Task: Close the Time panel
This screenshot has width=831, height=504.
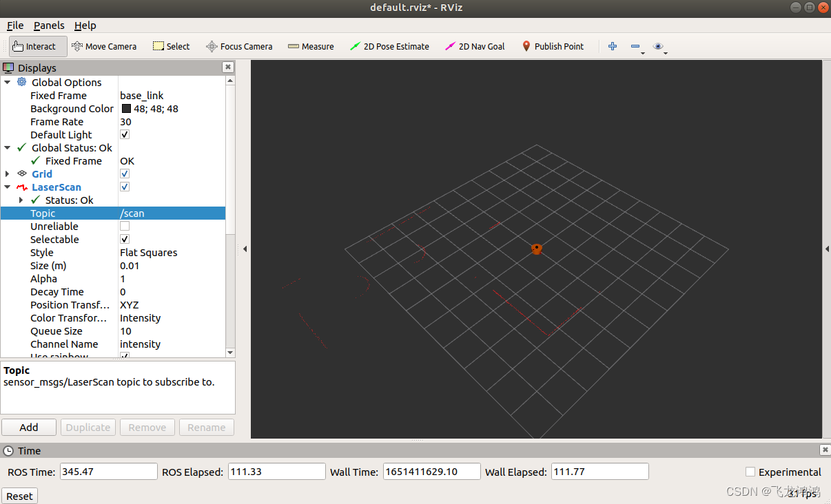Action: (825, 450)
